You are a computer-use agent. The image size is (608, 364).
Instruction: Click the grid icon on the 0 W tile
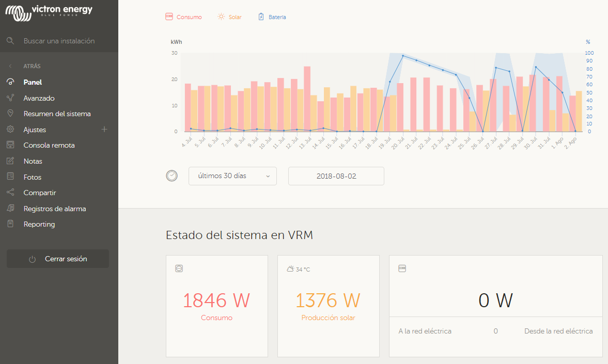pos(402,268)
